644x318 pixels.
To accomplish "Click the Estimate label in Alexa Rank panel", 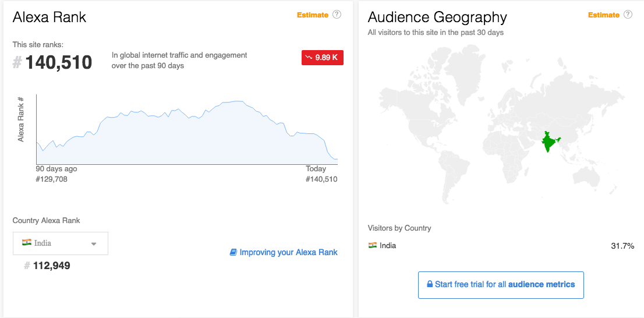I will click(313, 15).
